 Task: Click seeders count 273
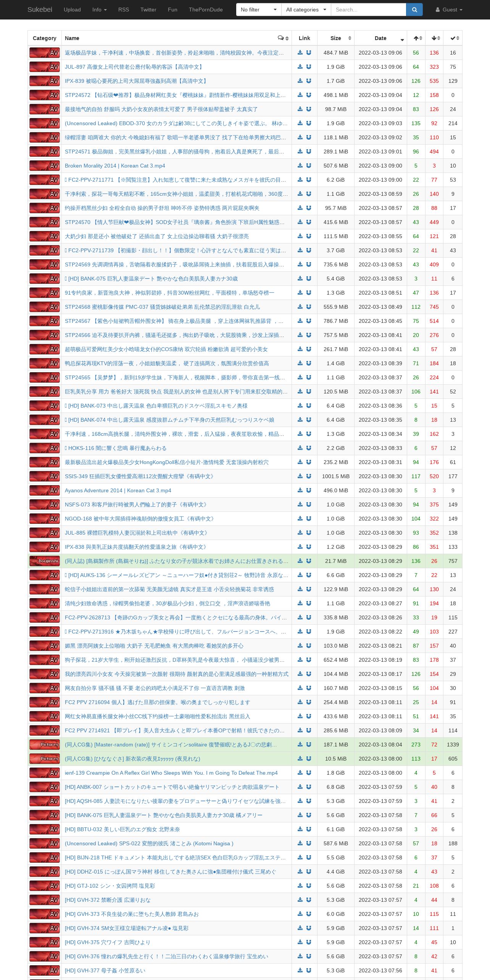(x=416, y=745)
